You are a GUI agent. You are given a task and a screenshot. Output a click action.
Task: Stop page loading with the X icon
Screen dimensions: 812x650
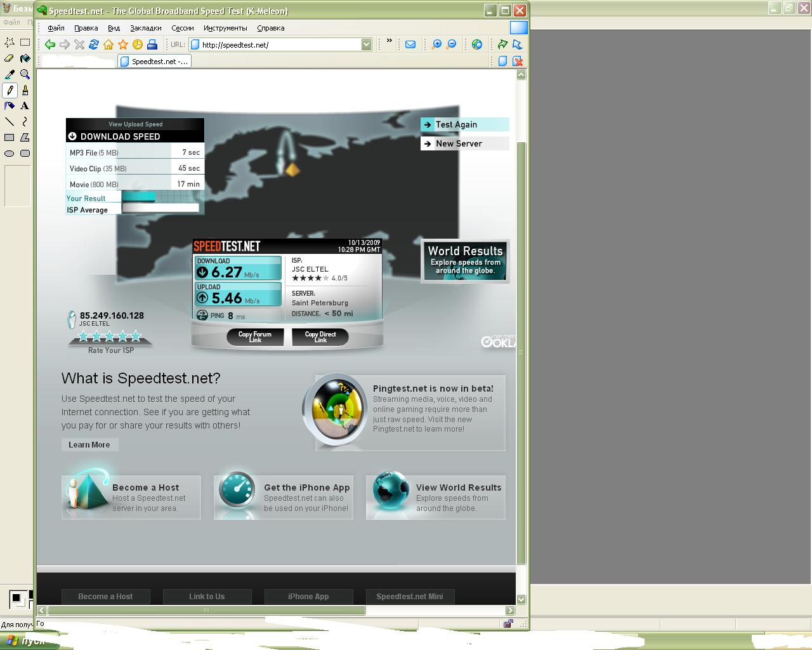coord(79,44)
